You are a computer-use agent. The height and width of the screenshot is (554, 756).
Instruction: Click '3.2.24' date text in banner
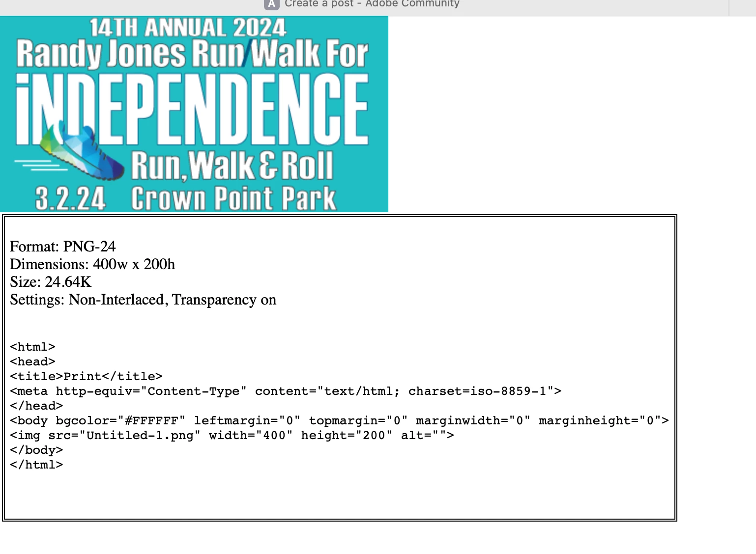[x=70, y=199]
